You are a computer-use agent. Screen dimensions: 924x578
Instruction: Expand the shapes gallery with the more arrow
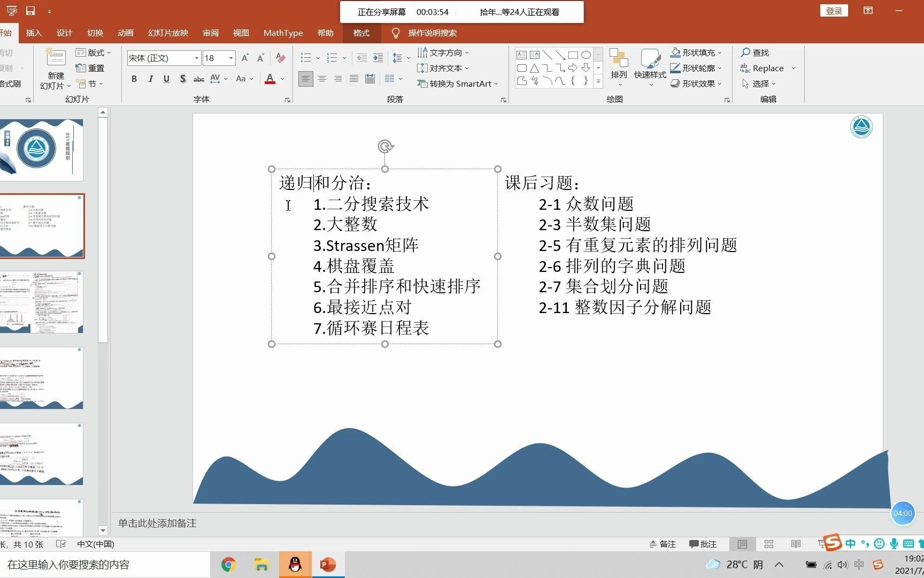(597, 81)
